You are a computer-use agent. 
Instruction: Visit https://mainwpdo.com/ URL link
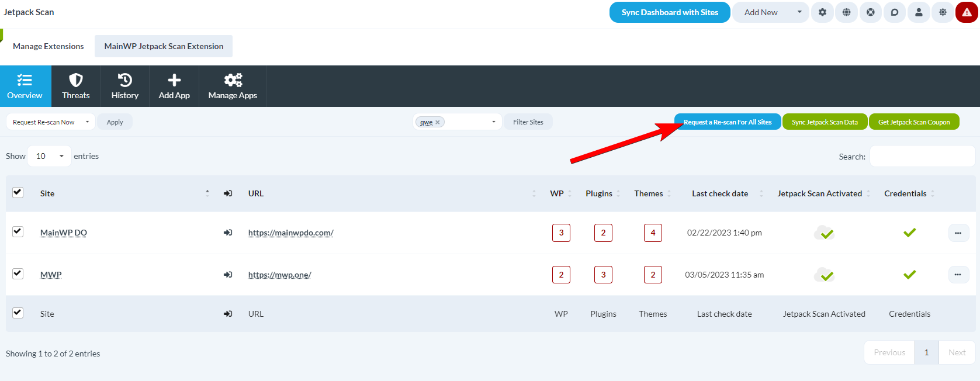tap(291, 233)
